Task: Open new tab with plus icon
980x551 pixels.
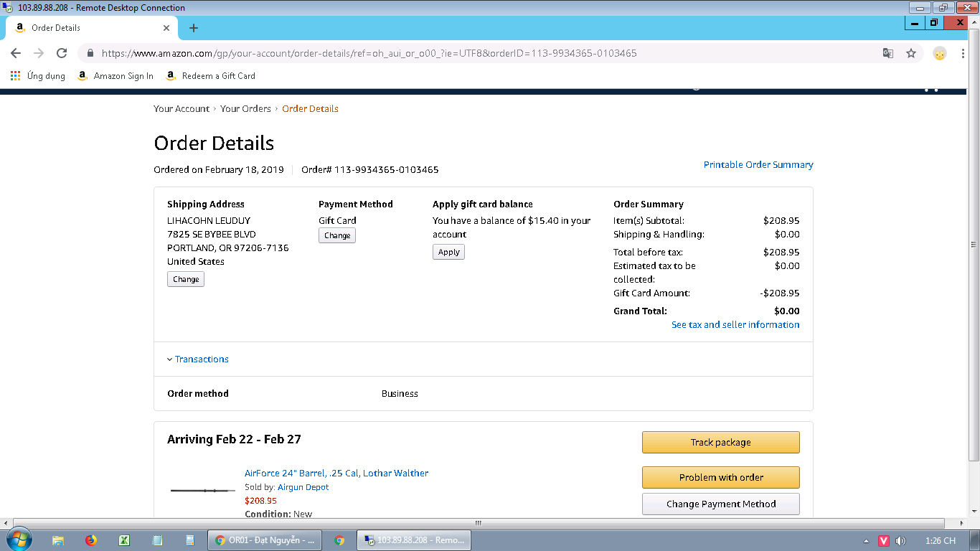Action: pos(193,28)
